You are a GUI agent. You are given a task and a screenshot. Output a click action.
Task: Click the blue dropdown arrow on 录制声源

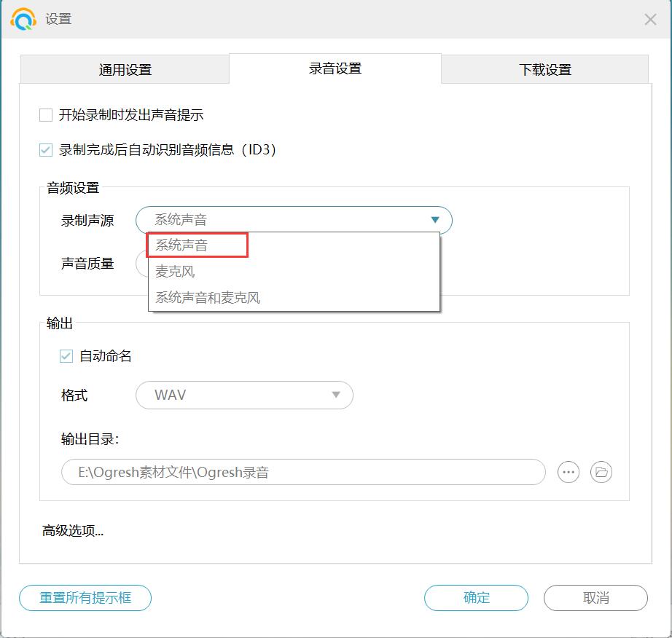pos(435,219)
